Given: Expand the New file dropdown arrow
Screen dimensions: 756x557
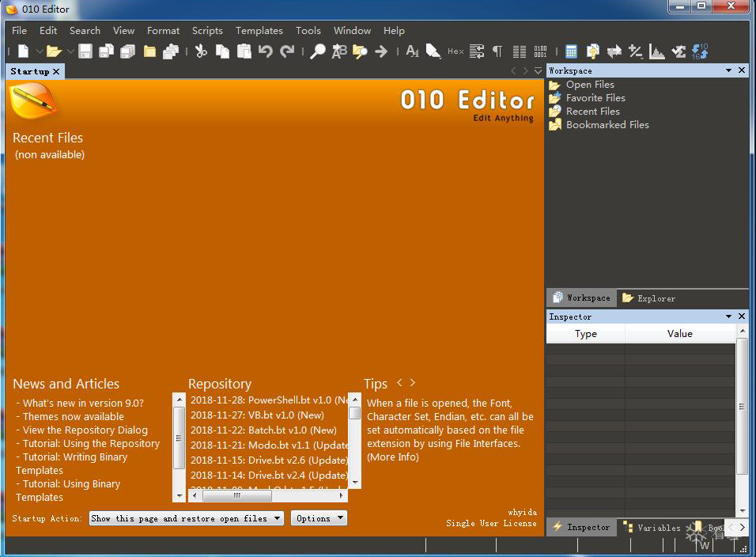Looking at the screenshot, I should click(x=40, y=51).
